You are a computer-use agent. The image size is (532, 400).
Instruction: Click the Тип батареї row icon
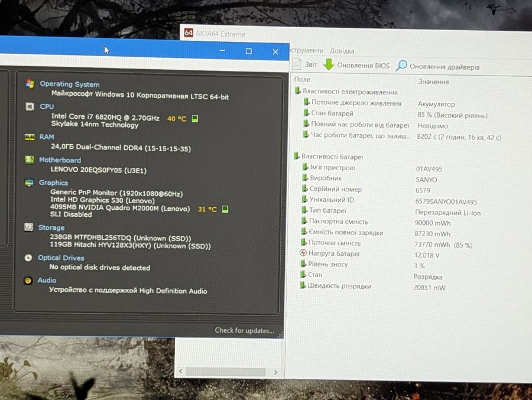pyautogui.click(x=304, y=210)
